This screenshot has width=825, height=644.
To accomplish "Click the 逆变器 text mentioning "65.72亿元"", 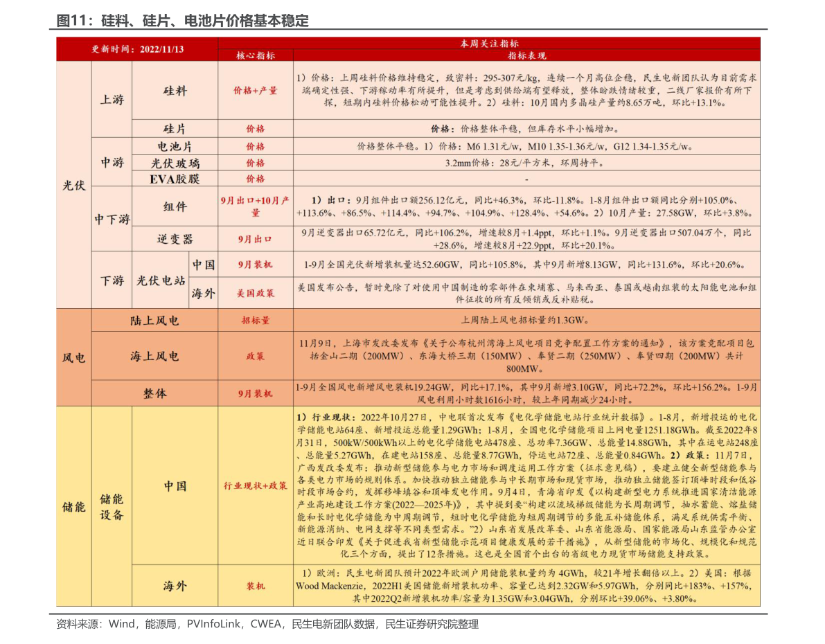I will pos(526,240).
